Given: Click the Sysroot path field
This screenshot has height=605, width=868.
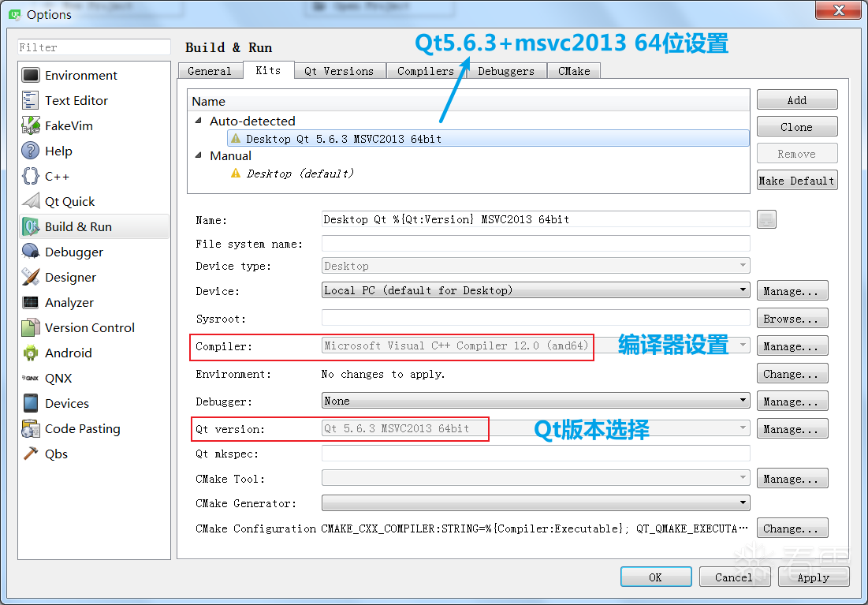Looking at the screenshot, I should coord(535,318).
